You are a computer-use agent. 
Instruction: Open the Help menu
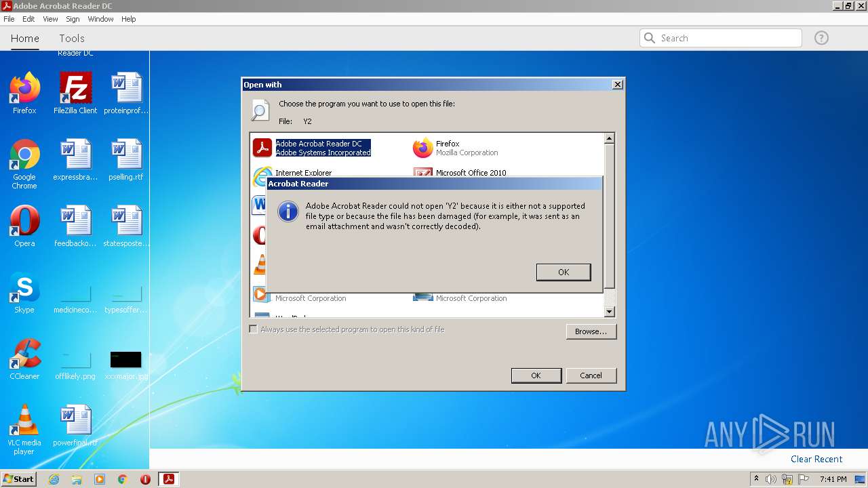(x=129, y=19)
